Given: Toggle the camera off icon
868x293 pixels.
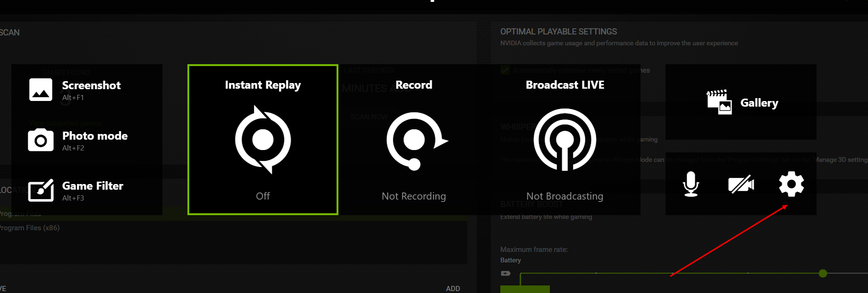Looking at the screenshot, I should (x=741, y=184).
